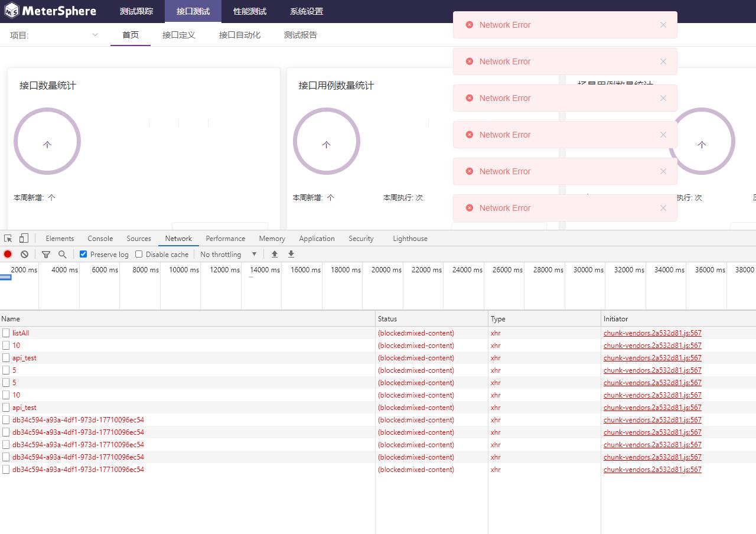Enable the Disable cache checkbox
Screen dimensions: 756x534
(139, 255)
